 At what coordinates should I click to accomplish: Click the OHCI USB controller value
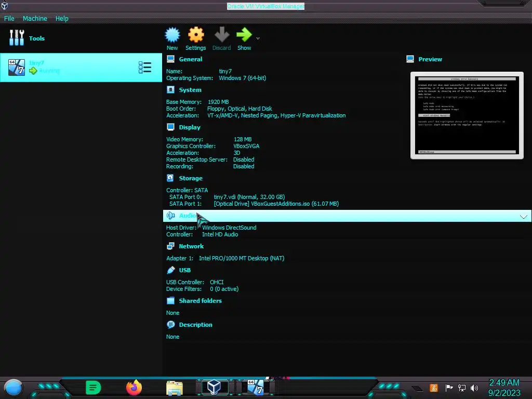[217, 282]
